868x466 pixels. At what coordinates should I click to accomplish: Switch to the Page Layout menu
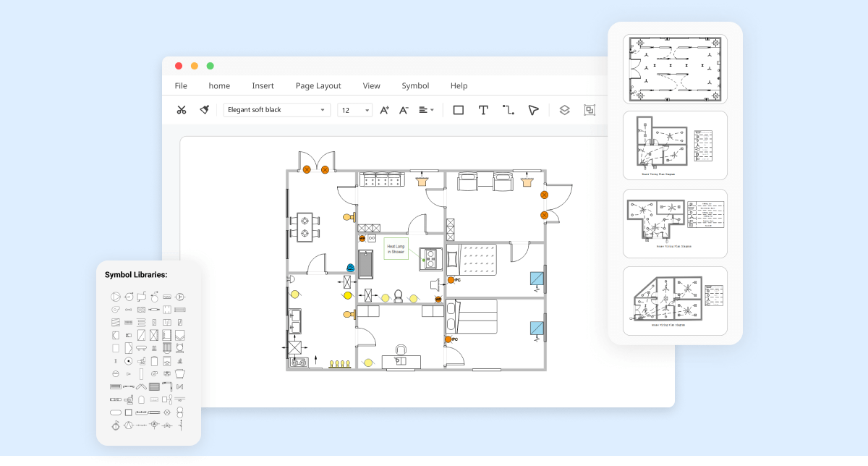318,85
